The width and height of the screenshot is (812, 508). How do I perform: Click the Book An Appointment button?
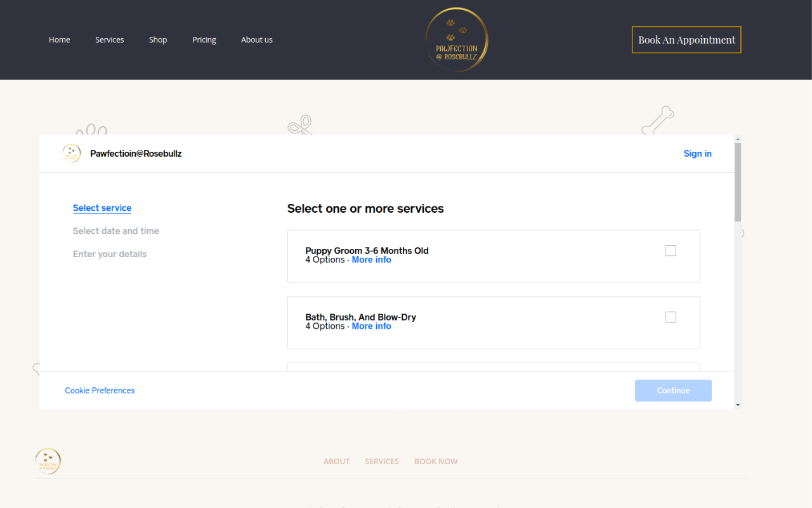click(686, 39)
